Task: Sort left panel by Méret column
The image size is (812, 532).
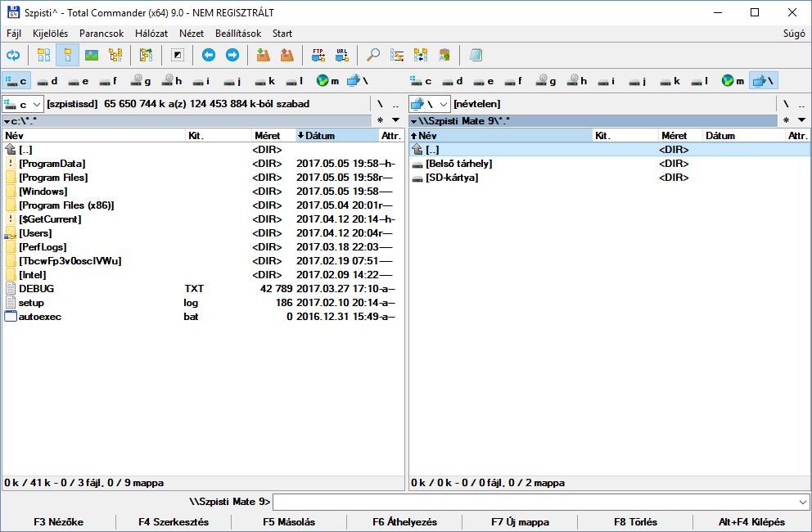Action: pyautogui.click(x=273, y=136)
